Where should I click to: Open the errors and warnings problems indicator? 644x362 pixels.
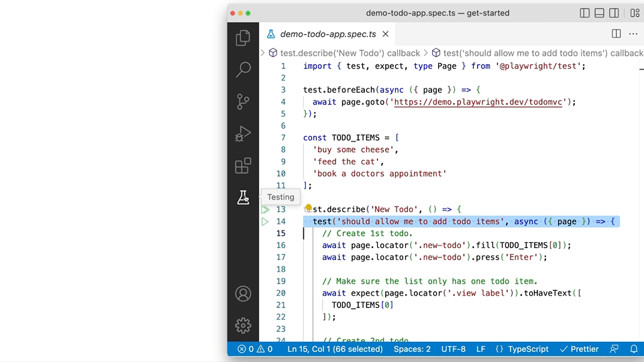[x=255, y=349]
